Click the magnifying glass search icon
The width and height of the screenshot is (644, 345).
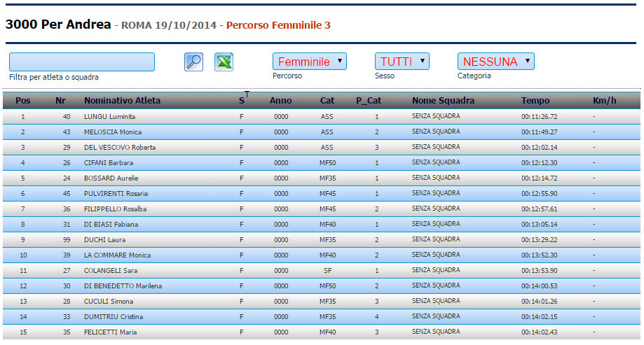tap(193, 62)
